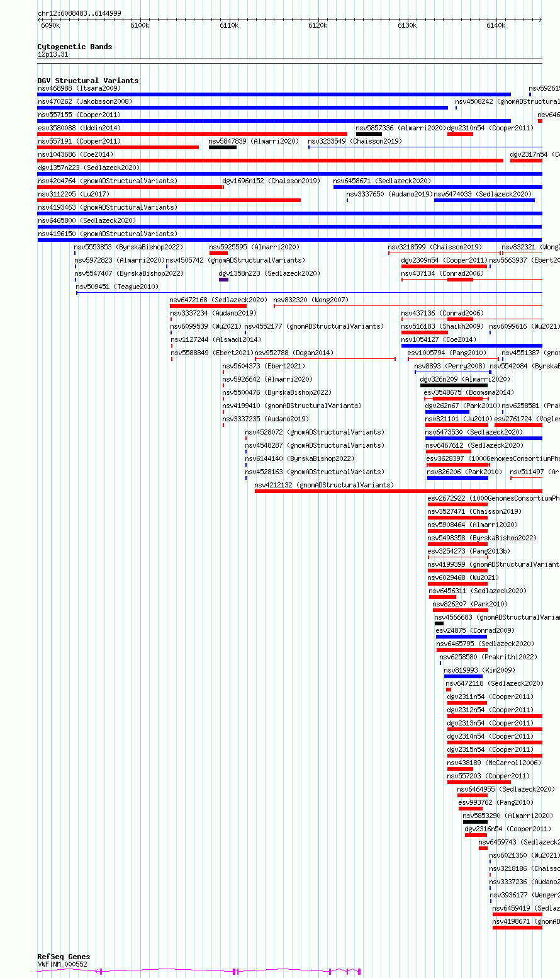Click the dgv1358n223 (Sedlazeck2020) label

tap(270, 273)
